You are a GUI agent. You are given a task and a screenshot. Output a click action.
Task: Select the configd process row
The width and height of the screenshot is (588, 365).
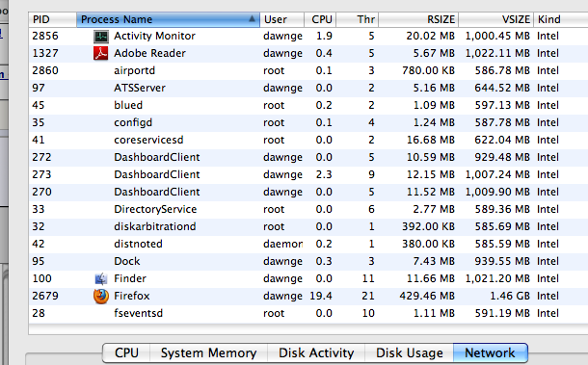pyautogui.click(x=308, y=122)
